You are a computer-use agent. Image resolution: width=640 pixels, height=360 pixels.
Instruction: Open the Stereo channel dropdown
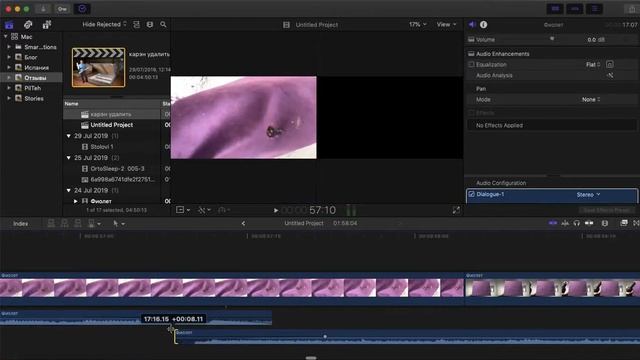click(x=588, y=195)
